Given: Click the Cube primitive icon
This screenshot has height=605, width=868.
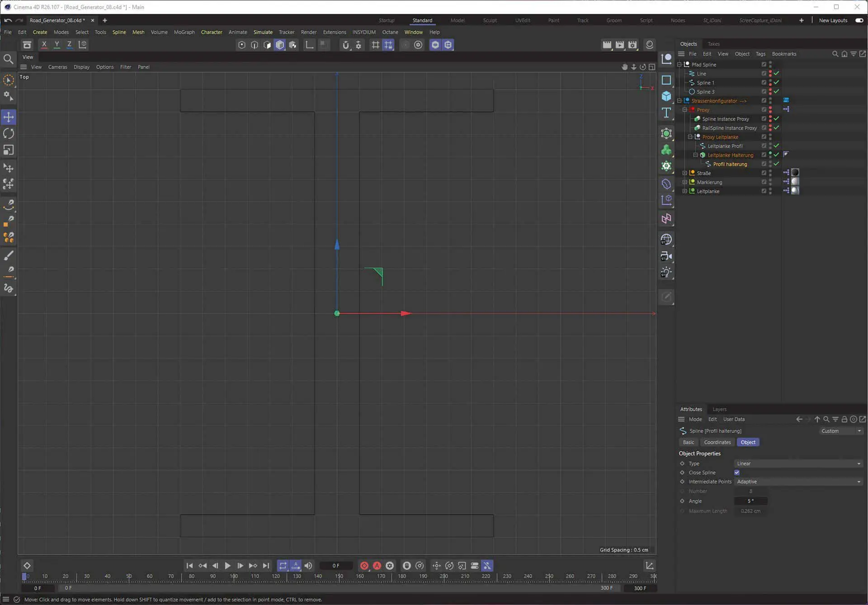Looking at the screenshot, I should pos(666,96).
